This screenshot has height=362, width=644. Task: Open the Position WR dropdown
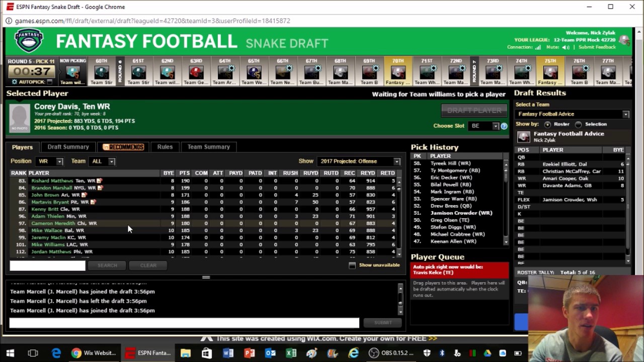click(x=49, y=161)
